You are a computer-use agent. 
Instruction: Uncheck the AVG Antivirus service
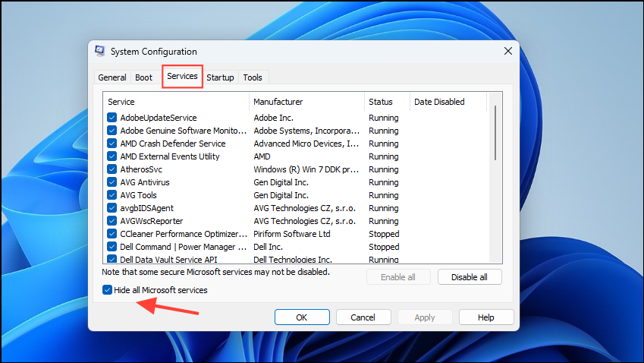112,182
